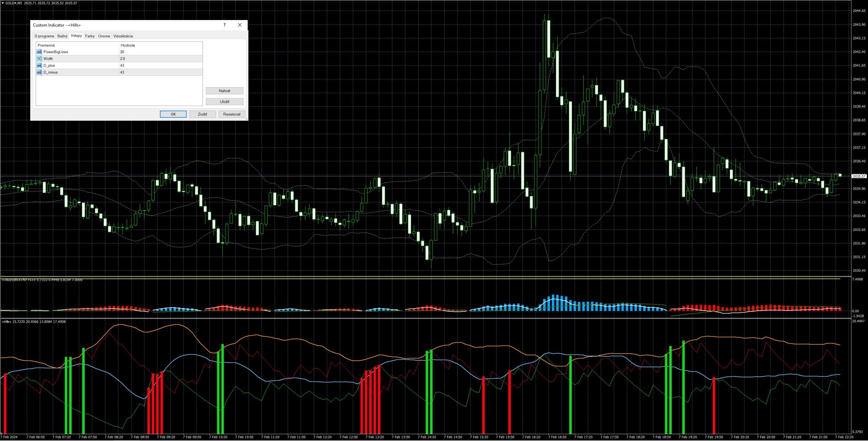Click the PowerBigLines integer type icon

pos(39,52)
